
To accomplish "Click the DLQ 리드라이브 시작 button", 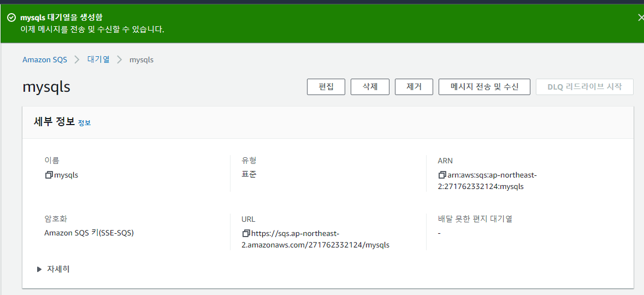I will click(x=584, y=87).
